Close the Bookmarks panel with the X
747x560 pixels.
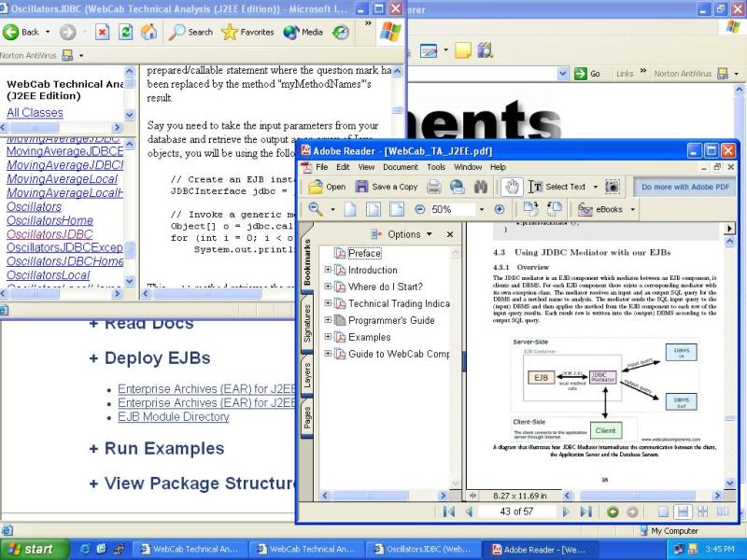pyautogui.click(x=450, y=234)
